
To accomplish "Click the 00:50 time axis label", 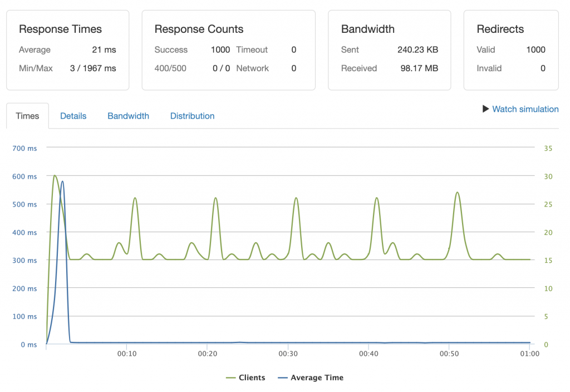I will (449, 354).
